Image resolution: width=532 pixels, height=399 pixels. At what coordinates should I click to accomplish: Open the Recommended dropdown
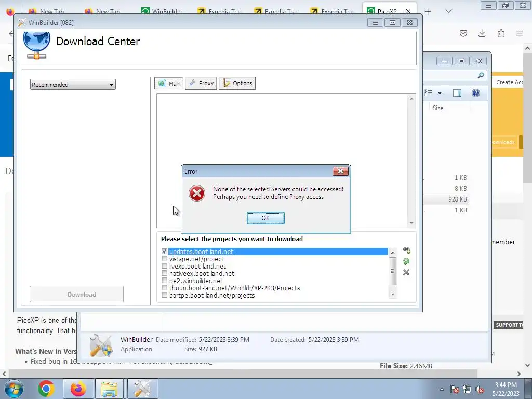(73, 85)
